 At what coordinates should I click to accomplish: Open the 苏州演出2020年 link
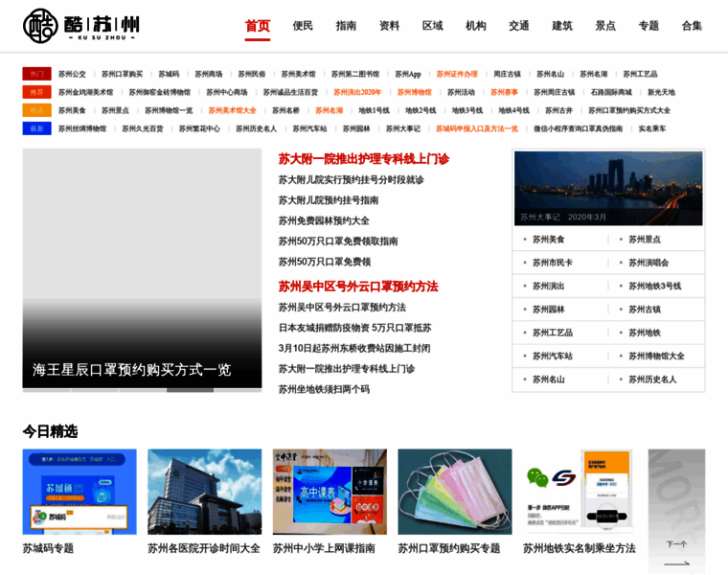pyautogui.click(x=356, y=92)
